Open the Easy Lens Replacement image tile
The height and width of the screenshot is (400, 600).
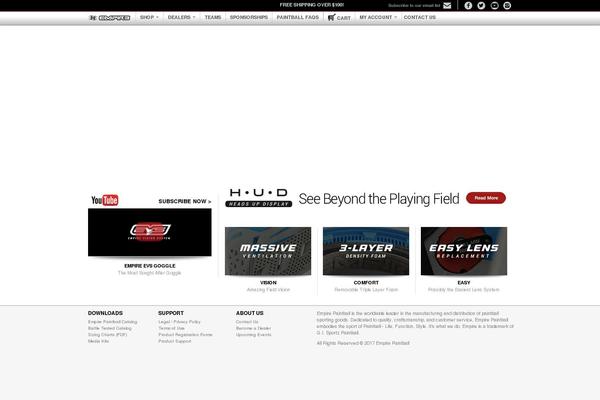coord(464,251)
